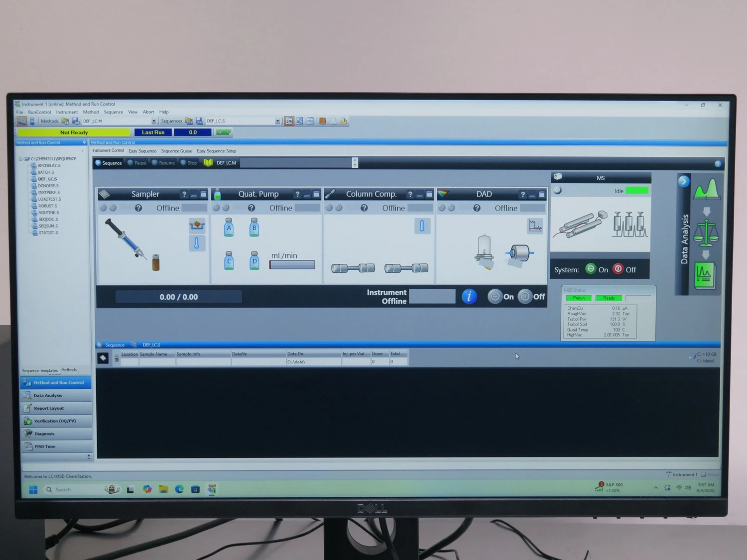Screen dimensions: 747x560
Task: Toggle the first view layout icon in toolbar
Action: coord(289,121)
